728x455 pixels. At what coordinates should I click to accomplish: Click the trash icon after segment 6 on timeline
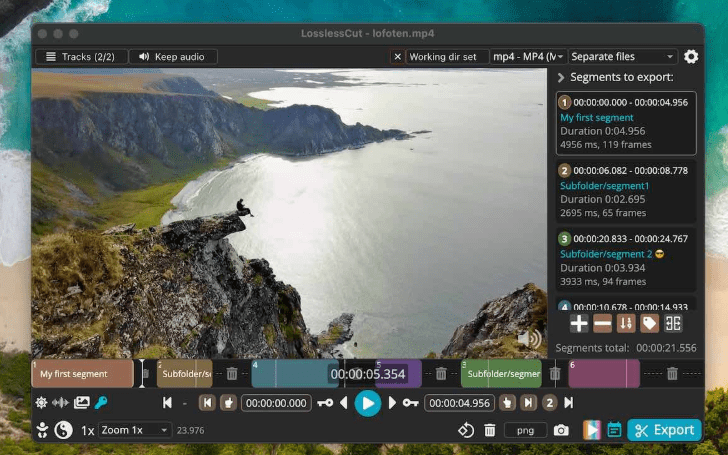point(672,374)
